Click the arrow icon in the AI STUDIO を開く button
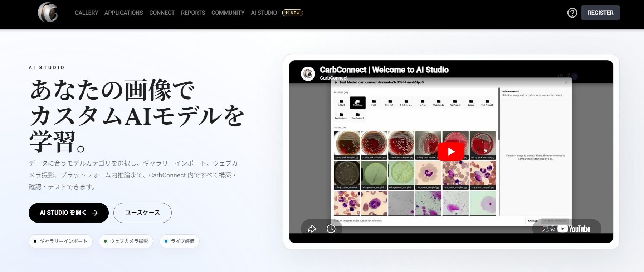 (x=95, y=213)
